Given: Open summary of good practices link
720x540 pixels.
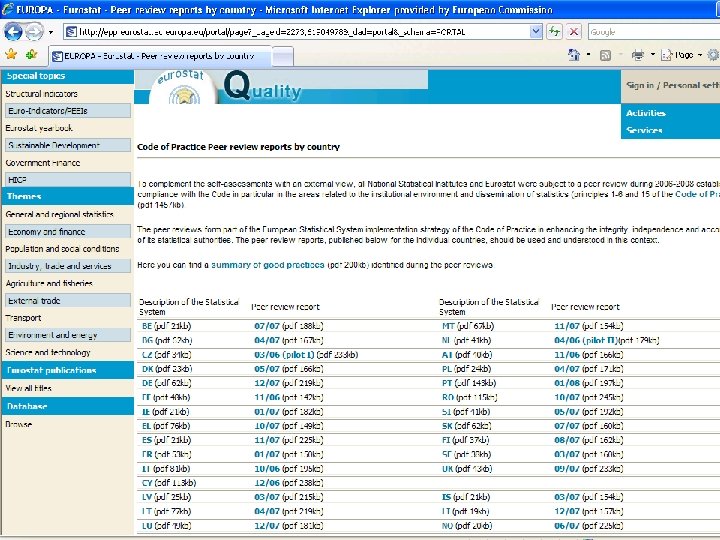Looking at the screenshot, I should pyautogui.click(x=268, y=265).
